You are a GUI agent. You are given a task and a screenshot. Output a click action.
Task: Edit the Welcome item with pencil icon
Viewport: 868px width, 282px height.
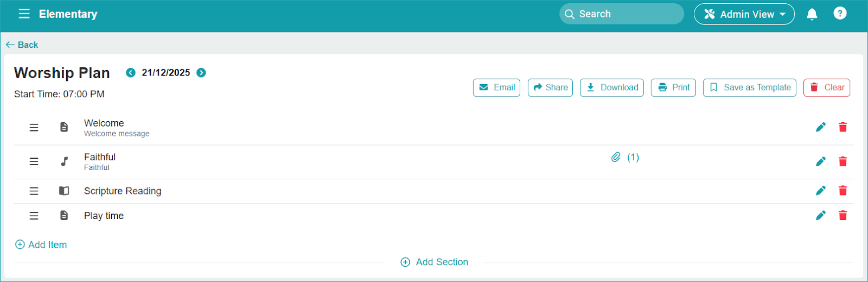[820, 127]
